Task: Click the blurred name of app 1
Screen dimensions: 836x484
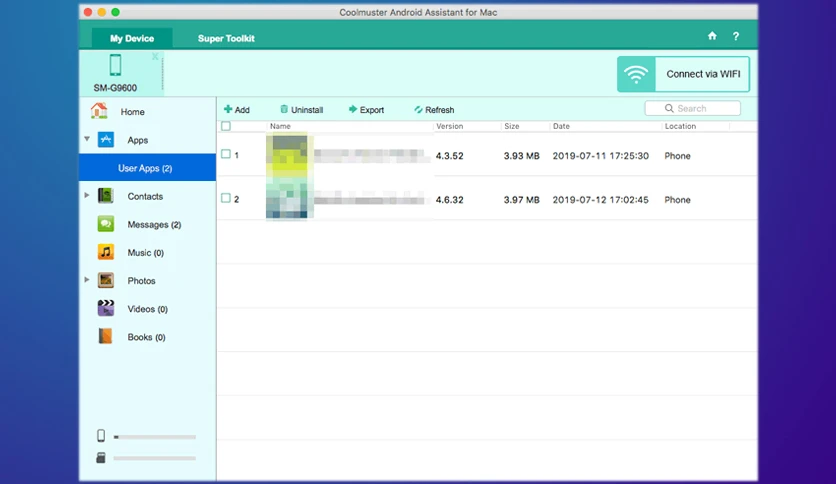Action: click(x=372, y=155)
